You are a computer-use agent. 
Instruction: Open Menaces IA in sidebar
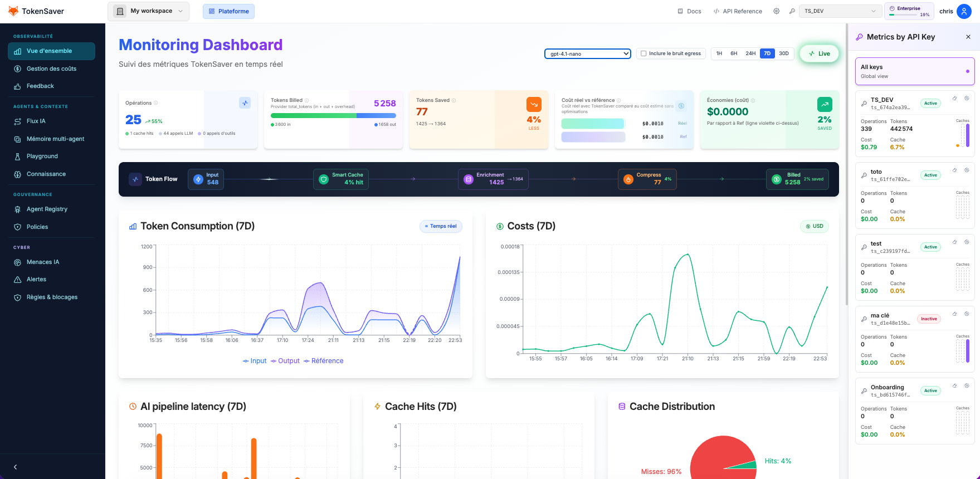coord(51,262)
